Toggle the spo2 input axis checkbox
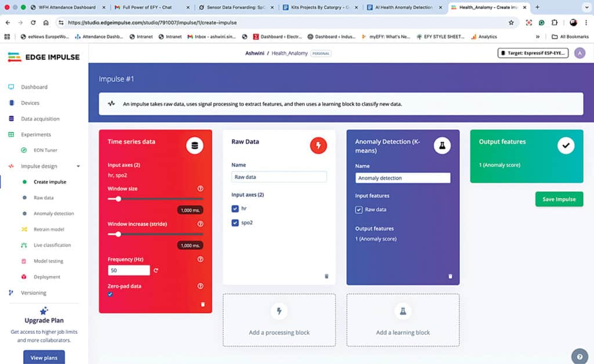Screen dimensions: 594x364 point(235,223)
